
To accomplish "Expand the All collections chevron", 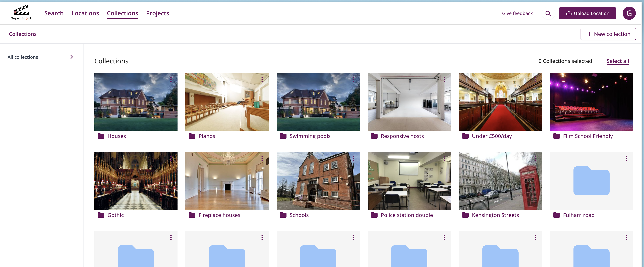I will pos(72,57).
